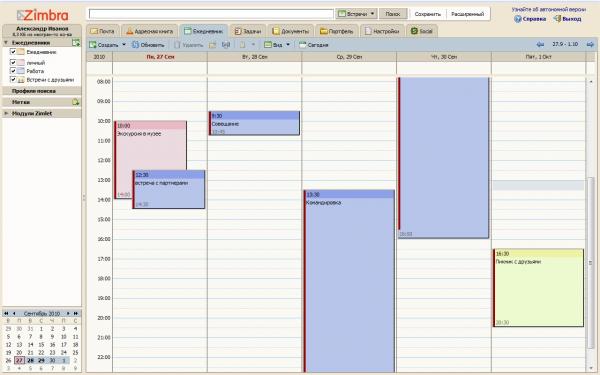Go to previous month in mini calendar
The height and width of the screenshot is (375, 600).
coord(14,313)
